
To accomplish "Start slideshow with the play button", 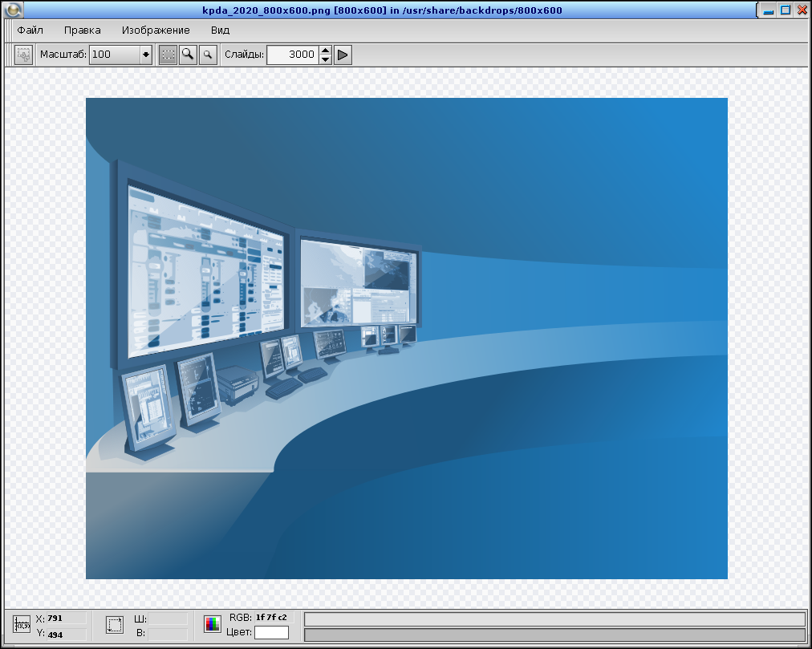I will click(x=343, y=55).
